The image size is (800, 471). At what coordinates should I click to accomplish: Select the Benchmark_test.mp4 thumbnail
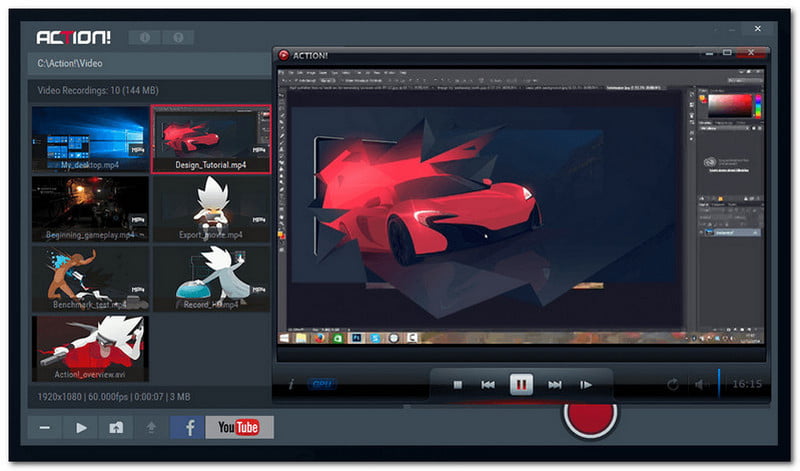pos(90,279)
